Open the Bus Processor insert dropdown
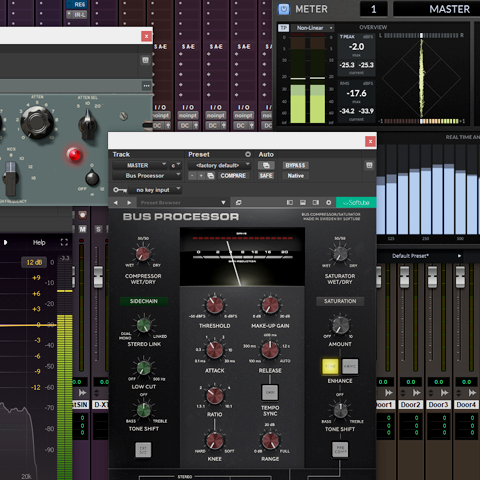 (146, 176)
